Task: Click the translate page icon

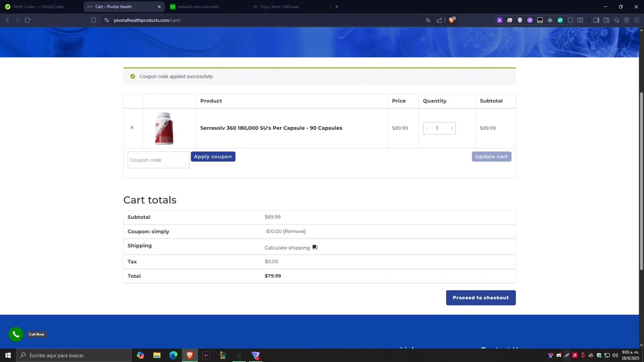Action: (428, 20)
